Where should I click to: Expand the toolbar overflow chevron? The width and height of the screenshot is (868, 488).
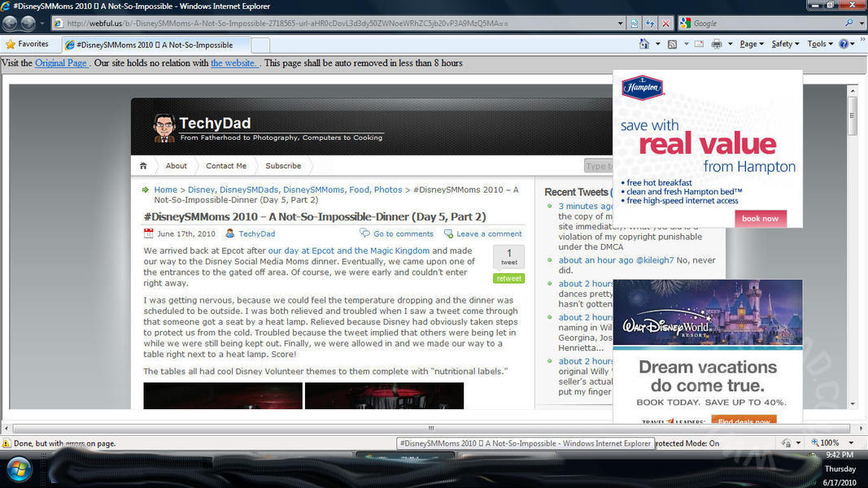[x=862, y=40]
